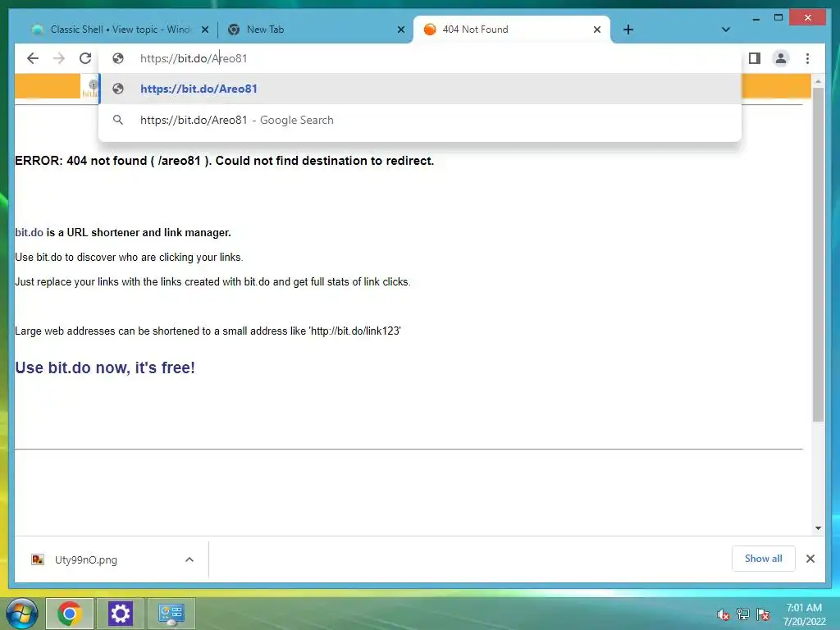Click 'Use bit.do now, it's free!' link
The width and height of the screenshot is (840, 630).
coord(105,367)
